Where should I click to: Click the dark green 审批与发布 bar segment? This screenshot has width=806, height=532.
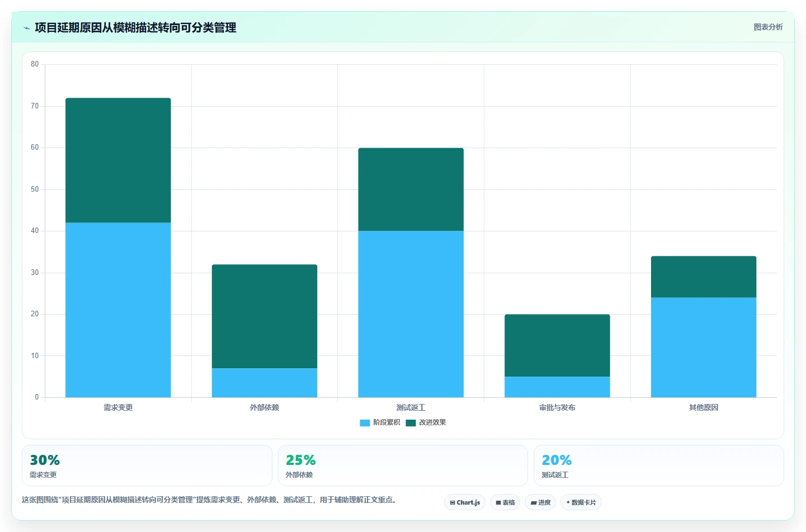pos(557,345)
